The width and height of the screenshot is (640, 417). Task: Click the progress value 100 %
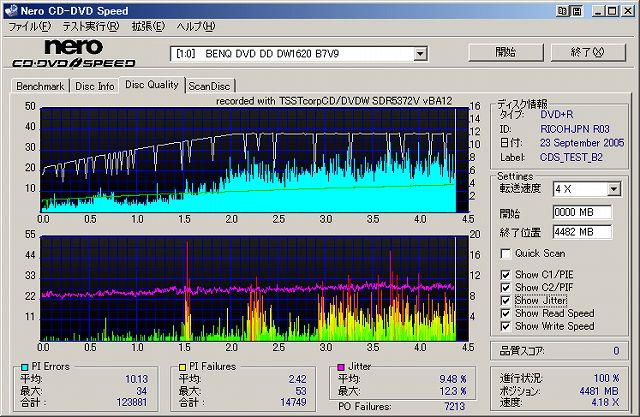[x=606, y=378]
